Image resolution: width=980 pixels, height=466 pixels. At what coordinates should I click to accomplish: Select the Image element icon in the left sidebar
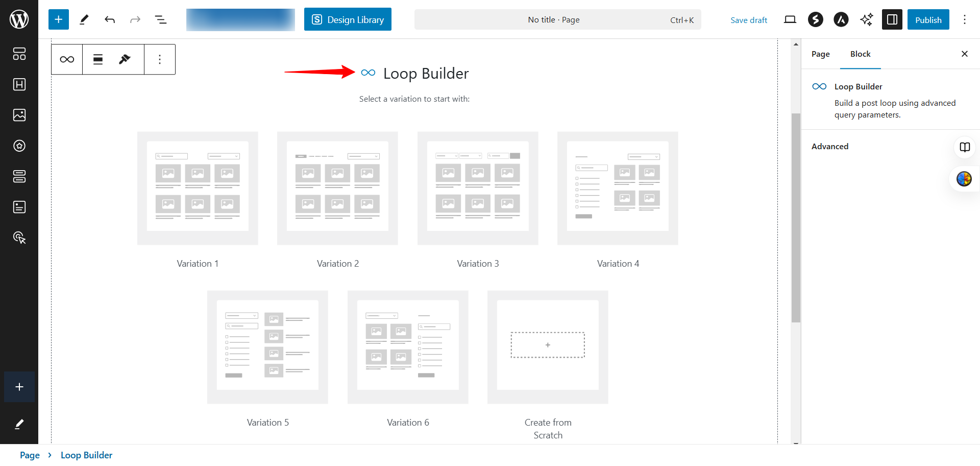pos(19,115)
